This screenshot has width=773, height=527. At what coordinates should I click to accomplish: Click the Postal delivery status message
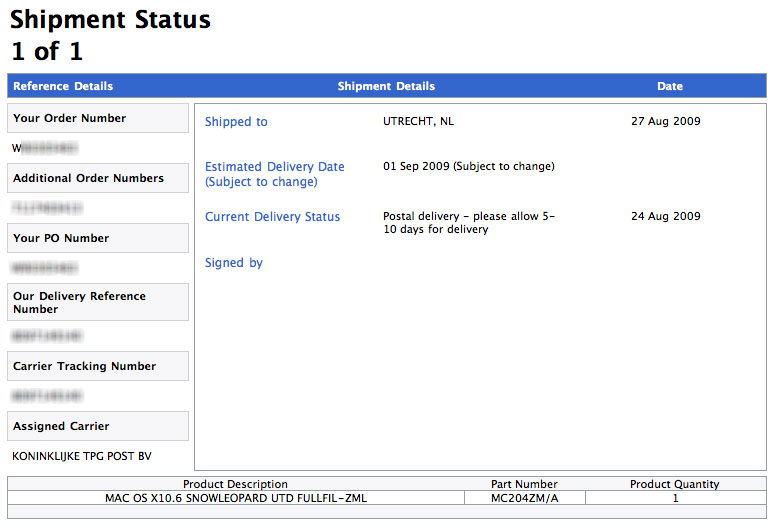(x=469, y=223)
